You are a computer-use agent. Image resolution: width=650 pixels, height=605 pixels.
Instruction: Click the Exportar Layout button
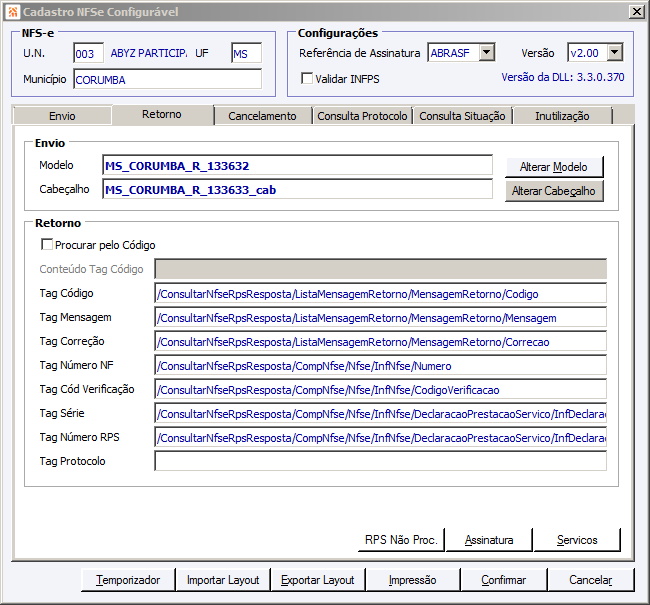click(x=318, y=580)
